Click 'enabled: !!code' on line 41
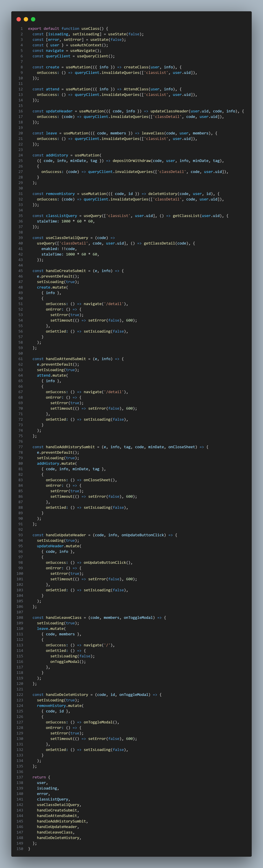 pos(58,249)
